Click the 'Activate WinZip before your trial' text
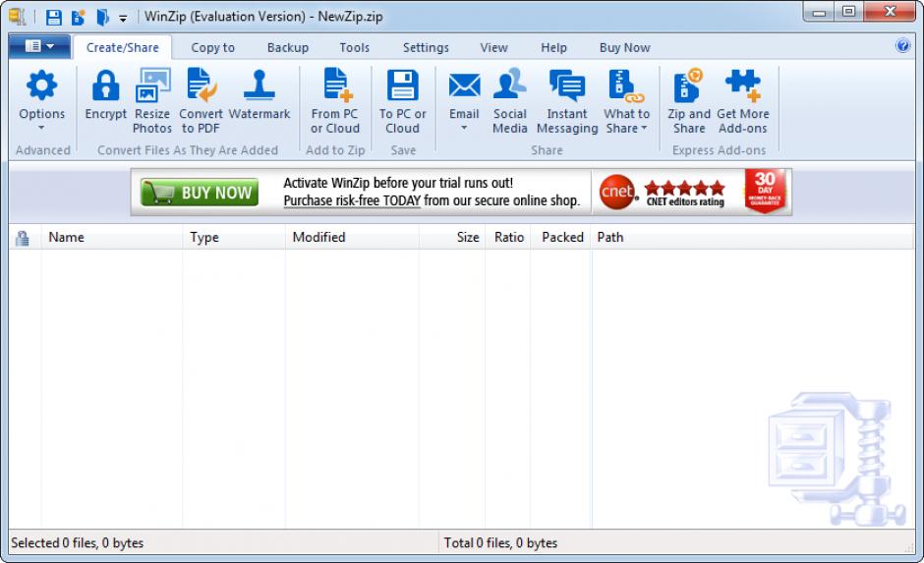 click(x=398, y=183)
